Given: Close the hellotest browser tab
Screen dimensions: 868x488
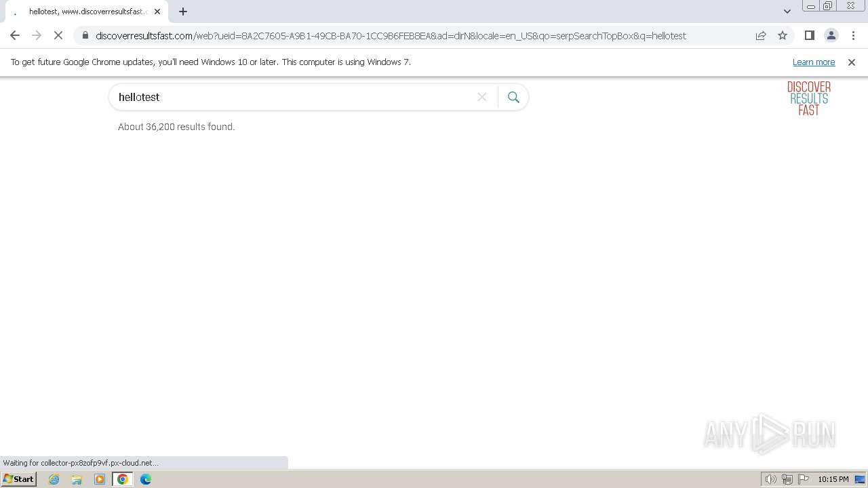Looking at the screenshot, I should tap(157, 12).
